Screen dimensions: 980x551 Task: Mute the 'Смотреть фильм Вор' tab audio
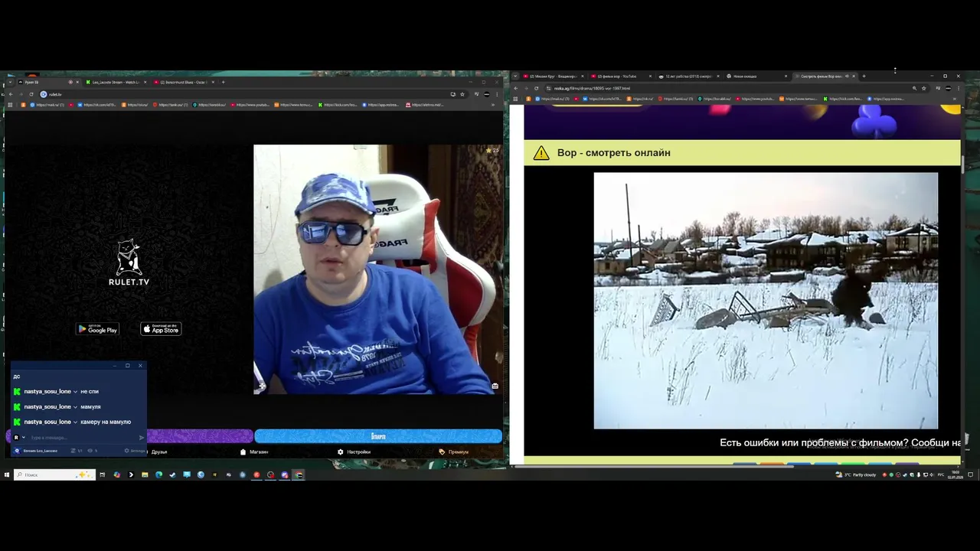pyautogui.click(x=847, y=77)
